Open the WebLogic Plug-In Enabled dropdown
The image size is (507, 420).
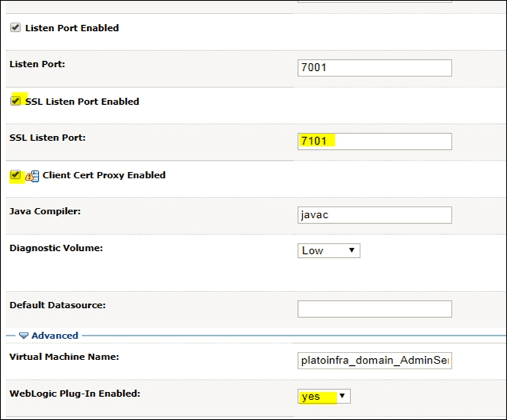tap(324, 396)
